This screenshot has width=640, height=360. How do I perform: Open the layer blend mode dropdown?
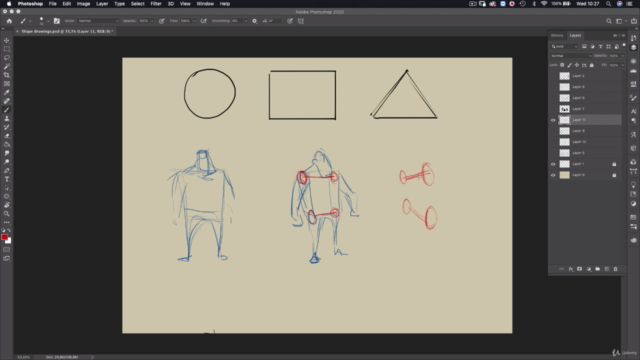click(571, 56)
